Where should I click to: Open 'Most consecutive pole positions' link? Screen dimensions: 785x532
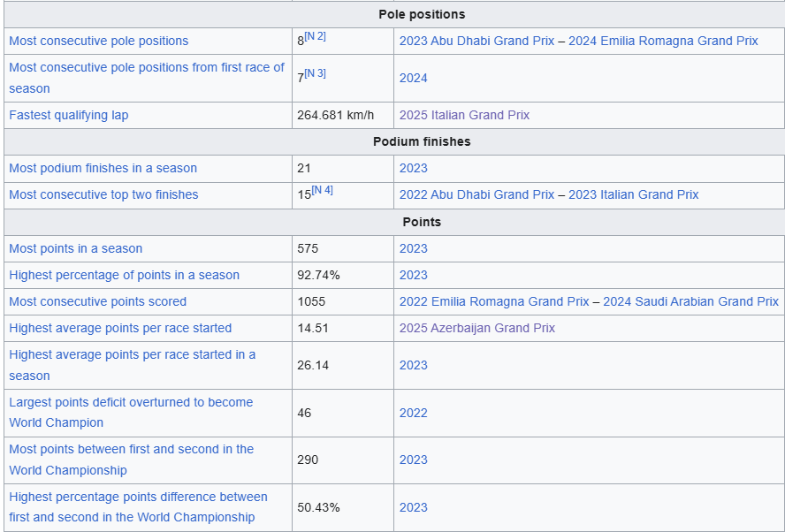pyautogui.click(x=99, y=41)
